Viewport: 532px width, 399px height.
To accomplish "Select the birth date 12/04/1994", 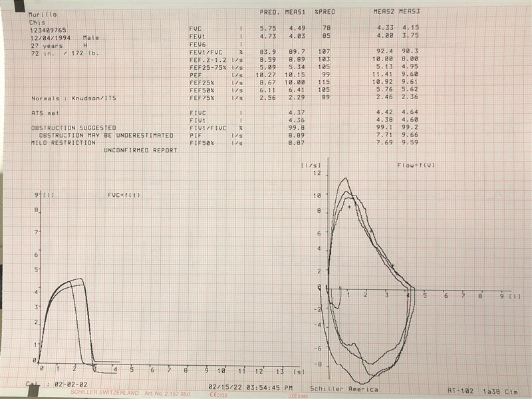I will (x=49, y=39).
